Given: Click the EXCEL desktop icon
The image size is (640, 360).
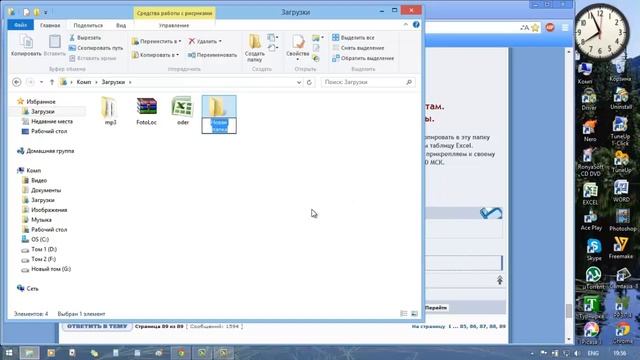Looking at the screenshot, I should (x=590, y=194).
